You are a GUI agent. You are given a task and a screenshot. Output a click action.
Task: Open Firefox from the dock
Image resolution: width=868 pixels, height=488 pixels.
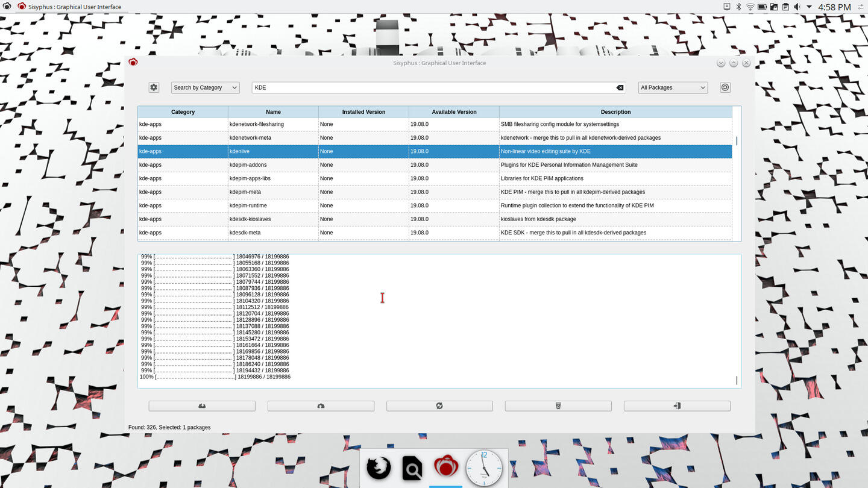coord(379,468)
